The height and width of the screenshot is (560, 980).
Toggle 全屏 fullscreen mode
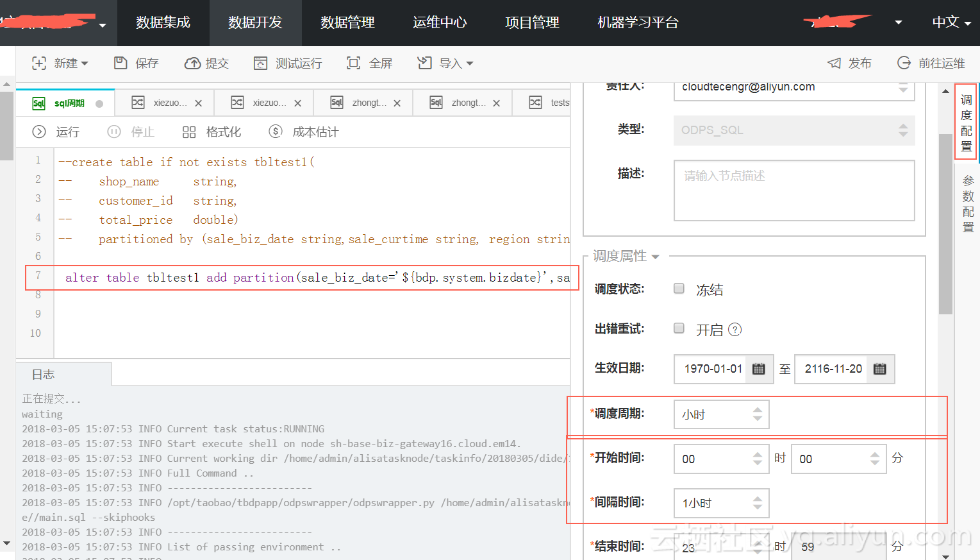point(369,63)
